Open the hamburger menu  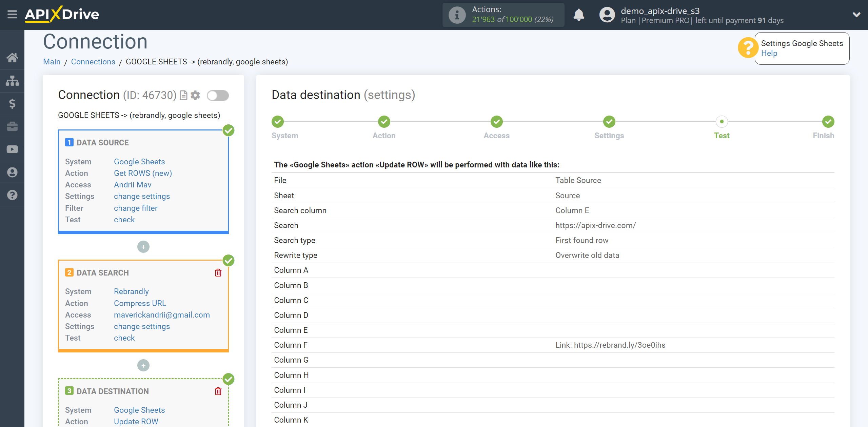12,15
